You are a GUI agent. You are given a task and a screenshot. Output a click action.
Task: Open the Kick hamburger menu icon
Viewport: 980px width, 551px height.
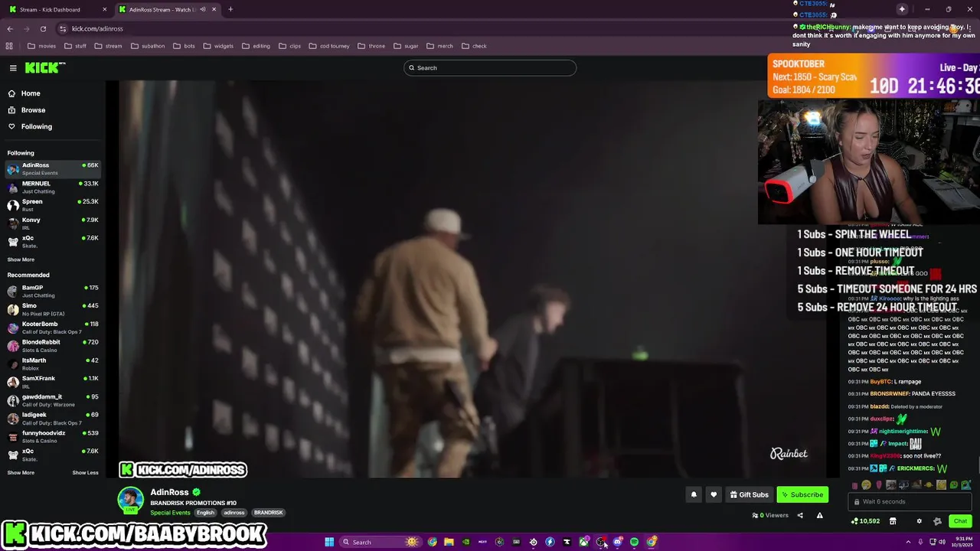[13, 68]
